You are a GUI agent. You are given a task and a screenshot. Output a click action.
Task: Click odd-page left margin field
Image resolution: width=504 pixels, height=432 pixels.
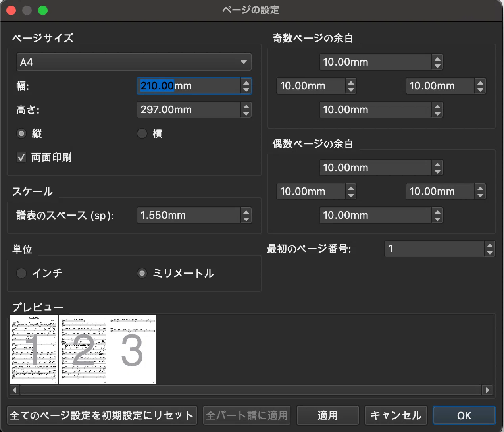(x=311, y=86)
